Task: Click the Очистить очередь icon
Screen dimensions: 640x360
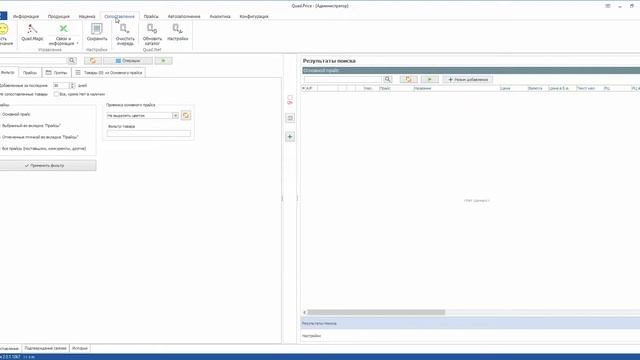Action: coord(125,34)
